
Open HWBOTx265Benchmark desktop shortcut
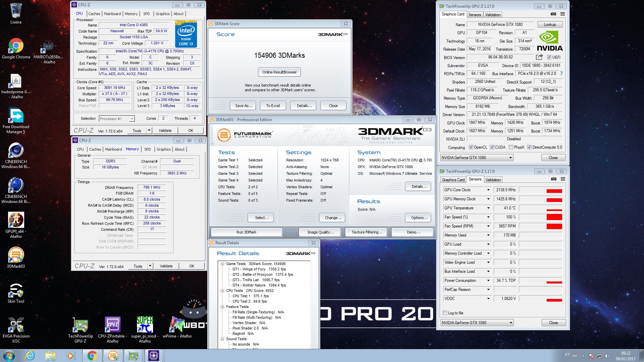(48, 52)
